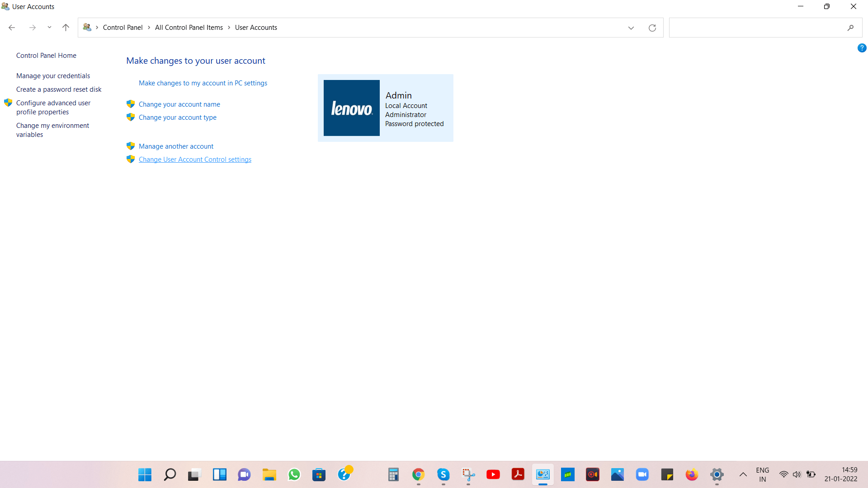868x488 pixels.
Task: Click Make changes to my account in PC settings
Action: [x=203, y=83]
